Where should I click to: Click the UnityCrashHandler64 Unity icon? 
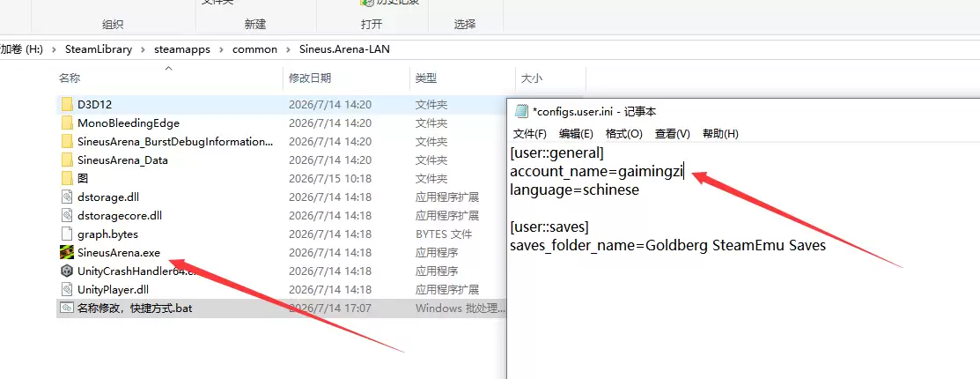tap(67, 271)
